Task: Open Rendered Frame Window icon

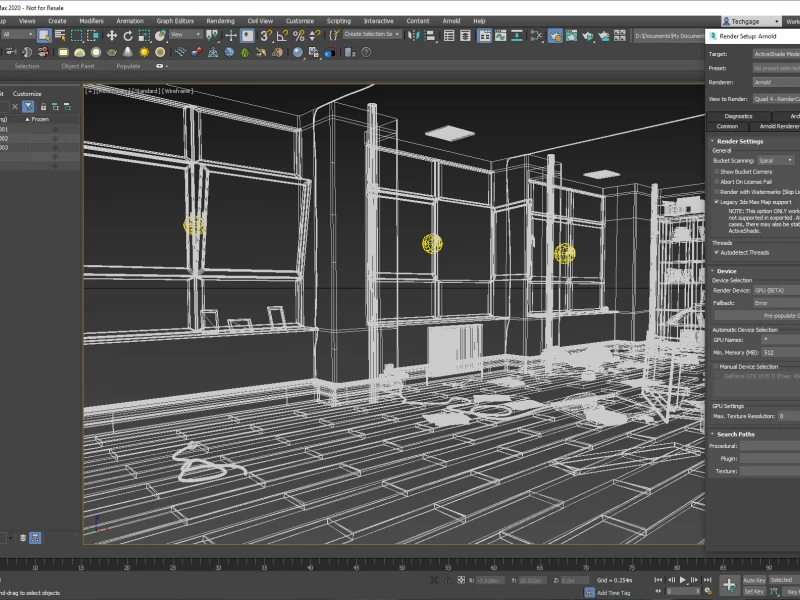Action: pos(571,35)
